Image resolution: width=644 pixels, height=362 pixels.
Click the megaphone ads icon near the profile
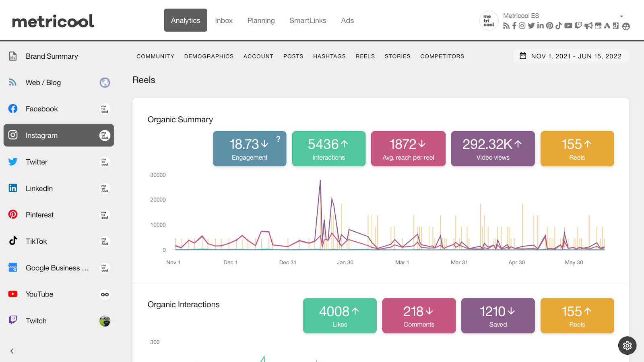point(588,25)
